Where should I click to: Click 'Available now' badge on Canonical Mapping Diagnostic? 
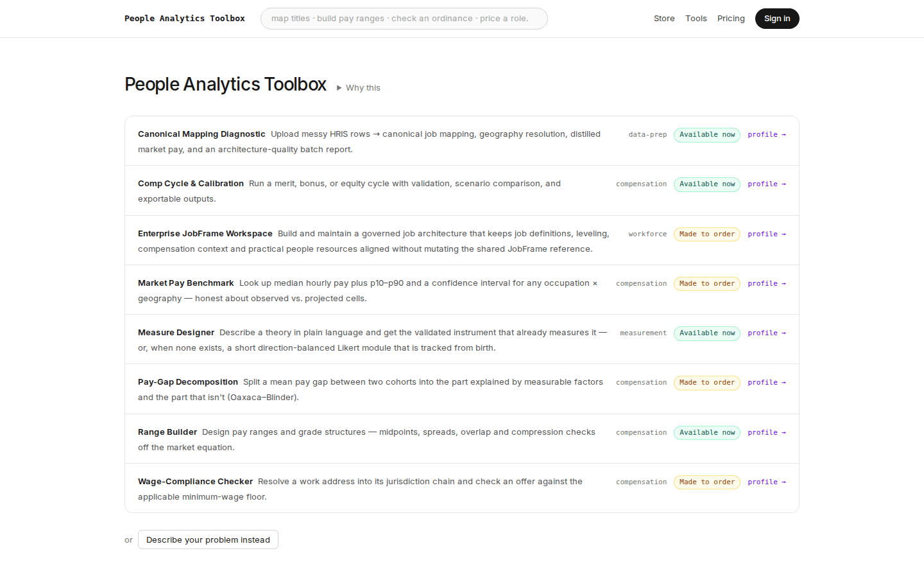tap(707, 135)
